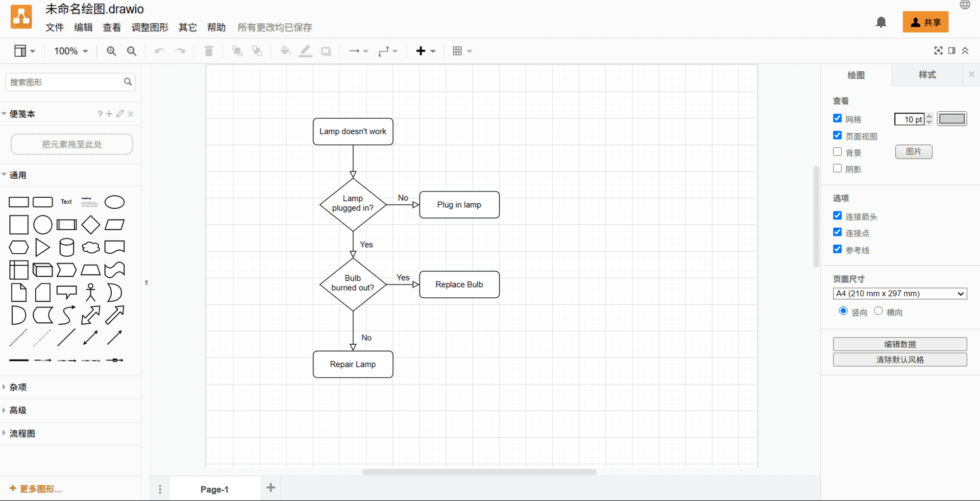Collapse the 通用 shapes section
Image resolution: width=980 pixels, height=501 pixels.
click(71, 175)
